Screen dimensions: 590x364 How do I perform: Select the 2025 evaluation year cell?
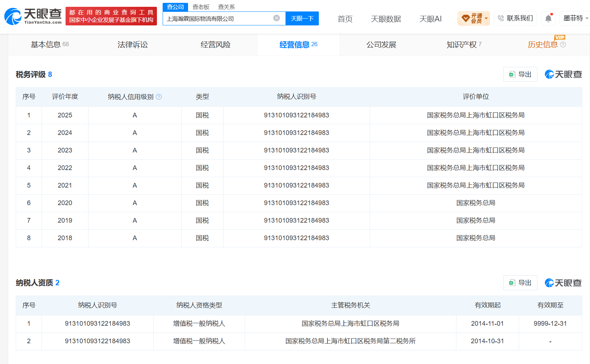point(65,115)
